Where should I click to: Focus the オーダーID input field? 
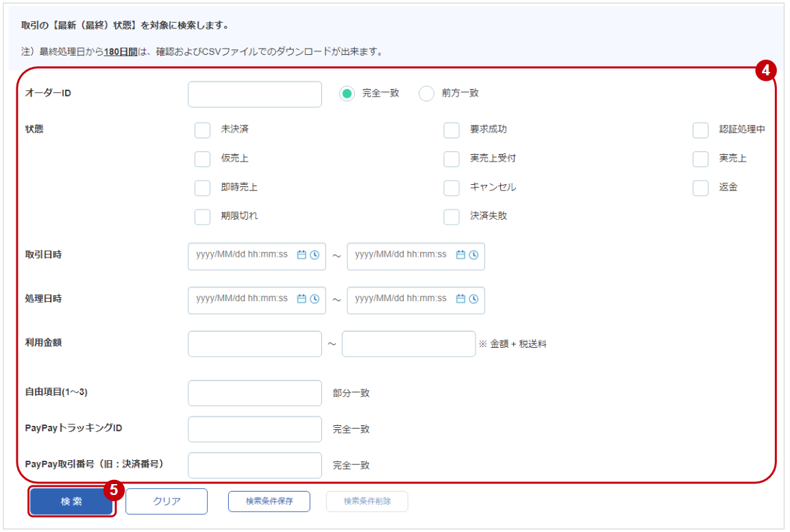tap(254, 94)
